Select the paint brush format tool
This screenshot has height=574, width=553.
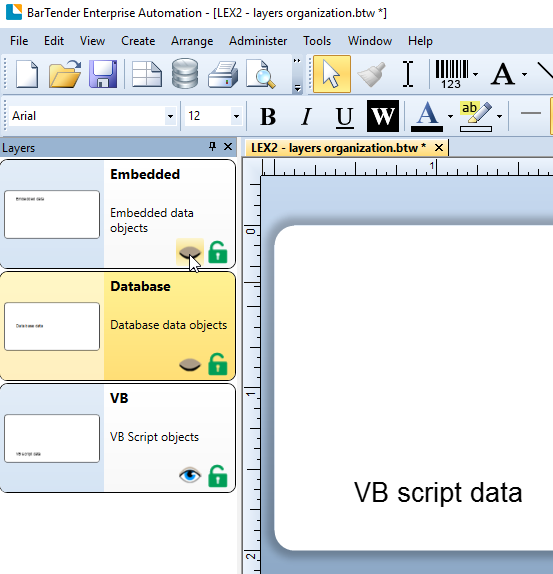click(371, 74)
